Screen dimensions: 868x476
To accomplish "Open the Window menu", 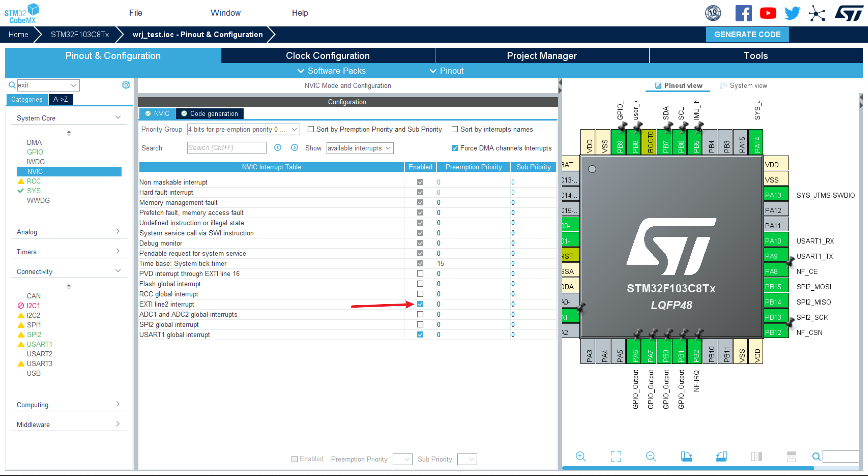I will pyautogui.click(x=225, y=13).
